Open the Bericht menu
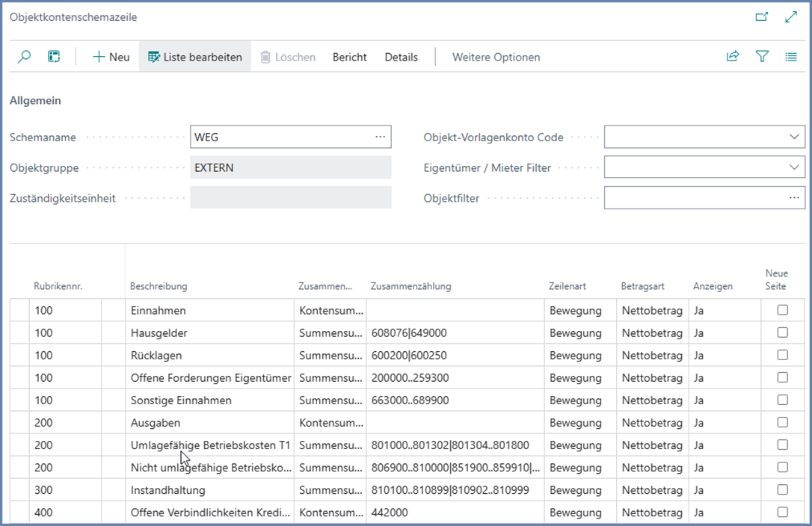This screenshot has width=812, height=526. coord(349,57)
